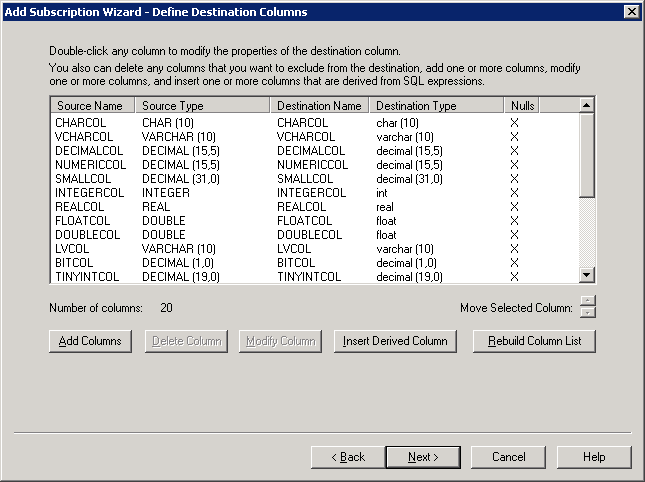Close the Add Subscription Wizard dialog
This screenshot has width=645, height=482.
(631, 12)
